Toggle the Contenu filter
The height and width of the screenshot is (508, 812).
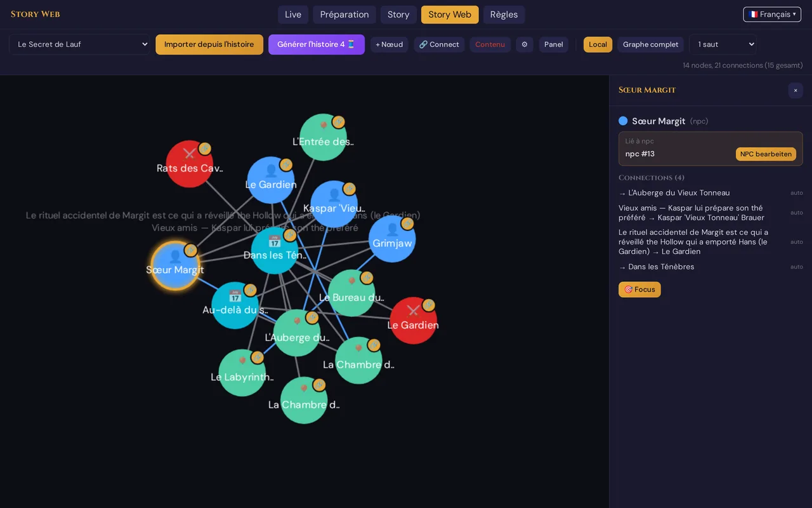(490, 44)
